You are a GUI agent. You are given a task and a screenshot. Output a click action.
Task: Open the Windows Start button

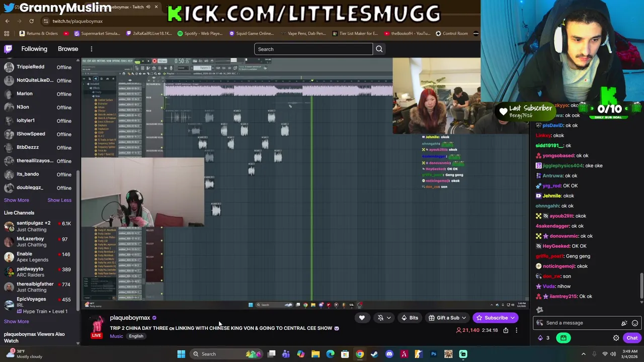coord(181,354)
